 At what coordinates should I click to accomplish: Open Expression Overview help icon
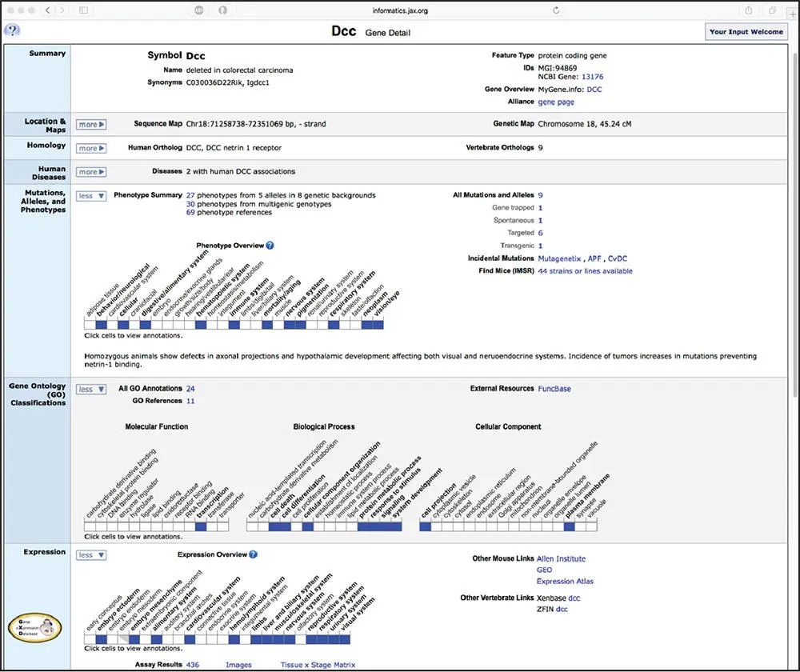coord(253,554)
